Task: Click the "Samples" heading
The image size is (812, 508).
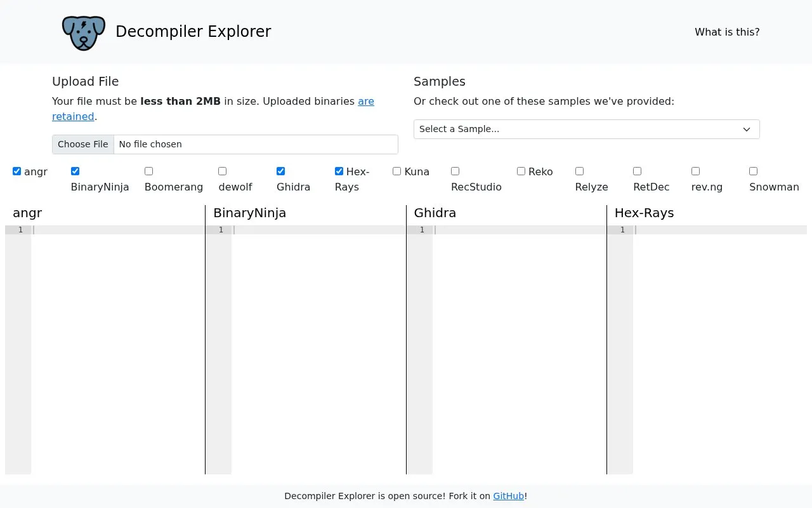Action: point(440,81)
